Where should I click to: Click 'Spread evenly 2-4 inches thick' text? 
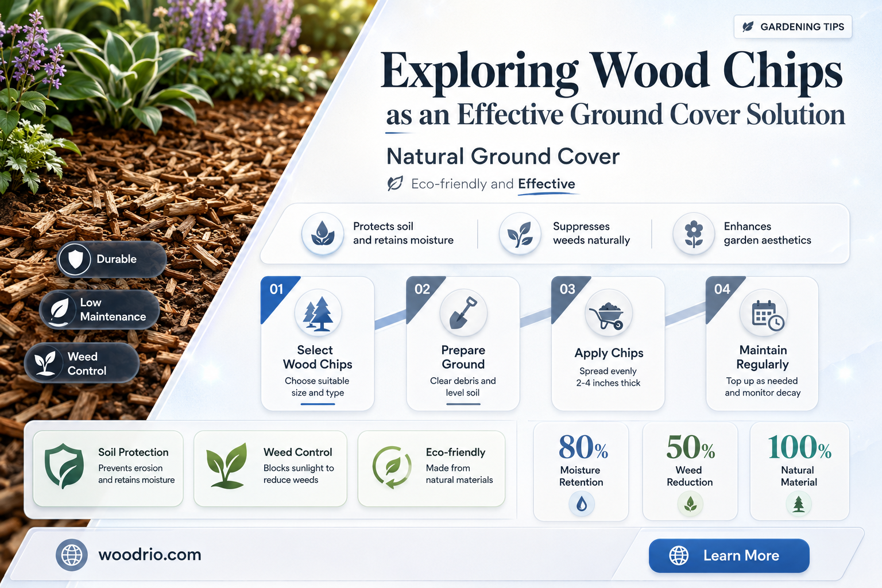pos(608,377)
